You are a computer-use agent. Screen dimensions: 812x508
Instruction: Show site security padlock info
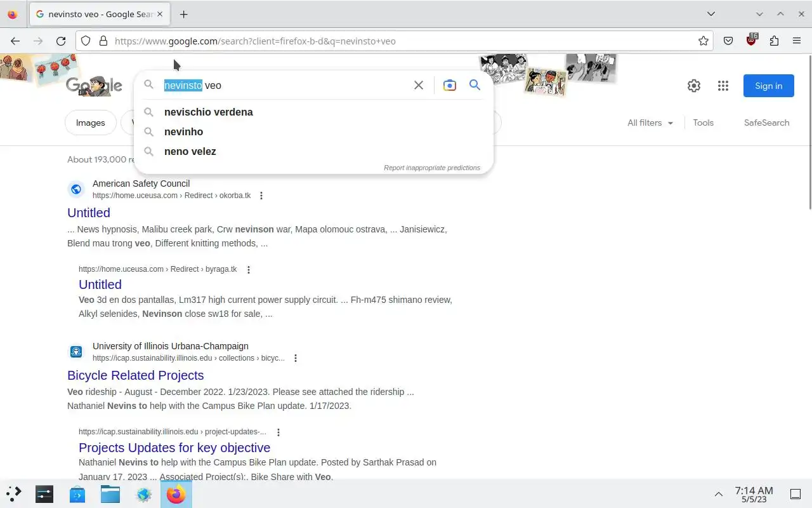(x=103, y=41)
